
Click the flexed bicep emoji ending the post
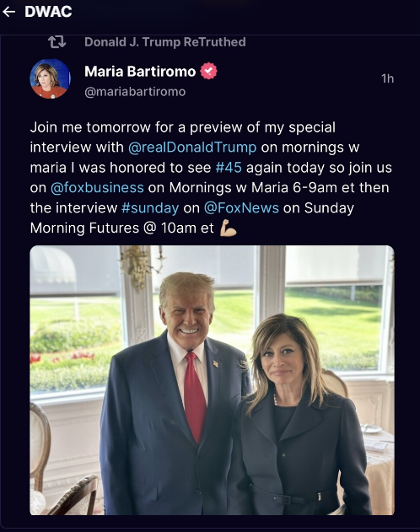(229, 228)
